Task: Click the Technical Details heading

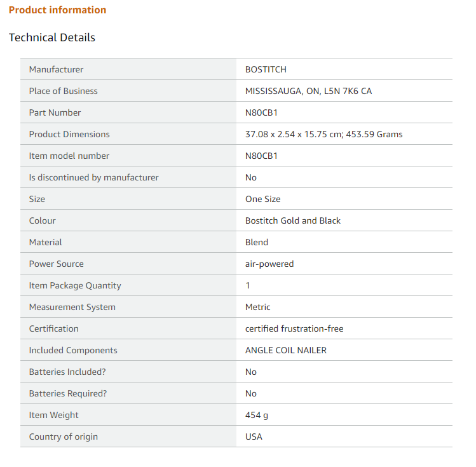Action: 52,37
